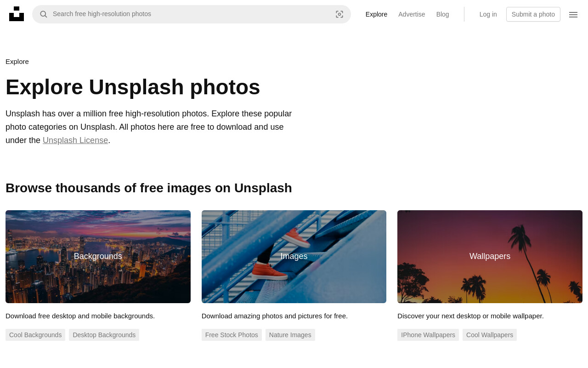588x368 pixels.
Task: Select the Cool Backgrounds tag
Action: pyautogui.click(x=35, y=335)
